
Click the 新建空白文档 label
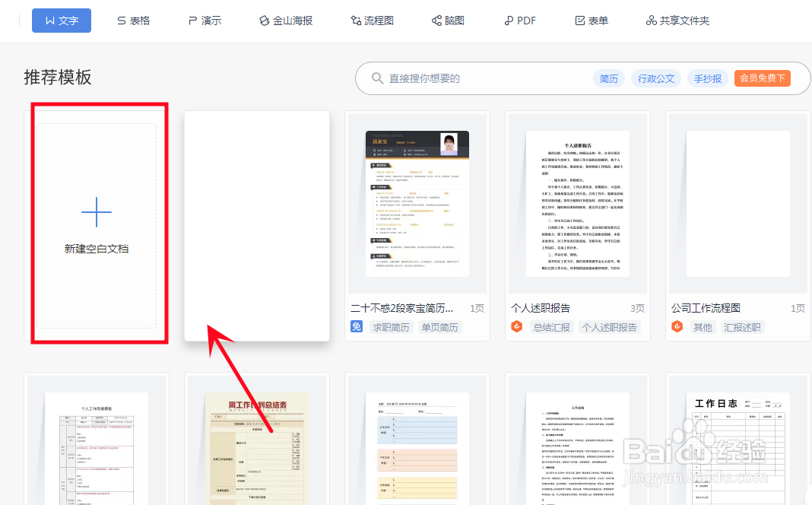click(97, 249)
